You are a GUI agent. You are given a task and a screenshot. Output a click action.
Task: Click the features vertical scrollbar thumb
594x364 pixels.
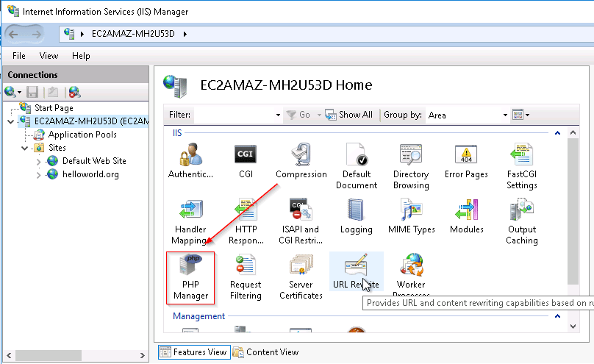[x=573, y=211]
